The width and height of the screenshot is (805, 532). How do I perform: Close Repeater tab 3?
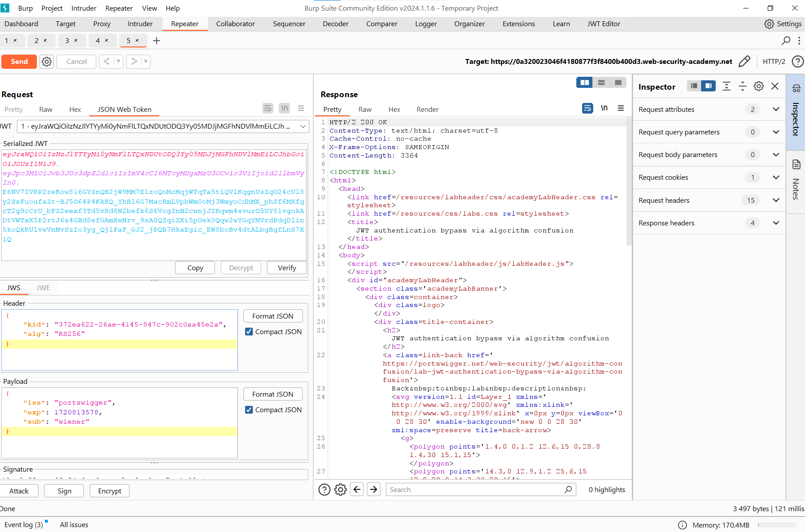[76, 40]
